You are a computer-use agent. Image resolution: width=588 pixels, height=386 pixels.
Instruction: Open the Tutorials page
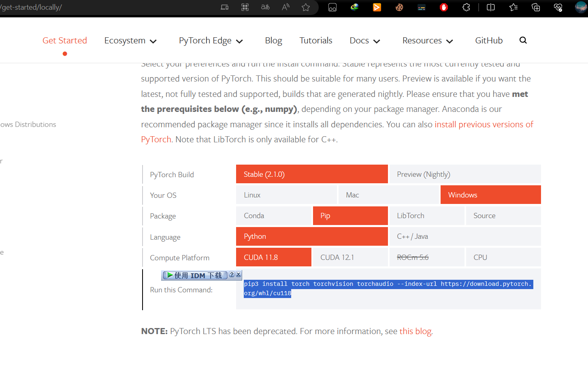pyautogui.click(x=316, y=41)
